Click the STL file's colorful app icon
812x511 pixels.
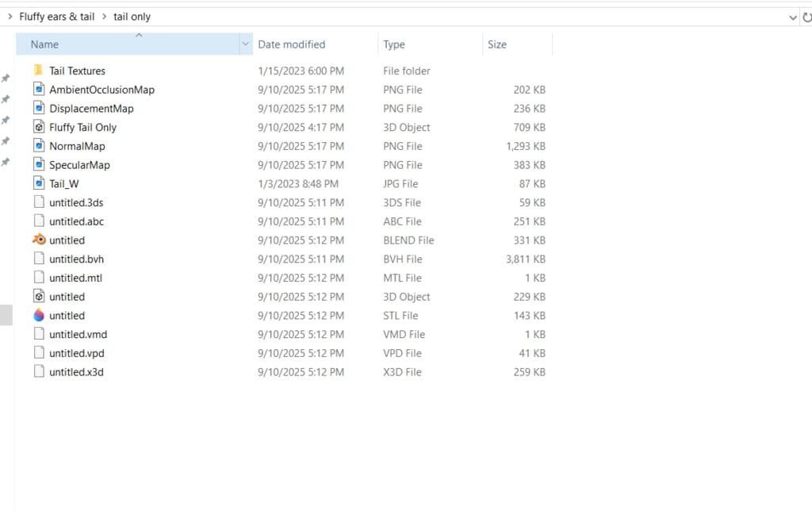tap(39, 315)
